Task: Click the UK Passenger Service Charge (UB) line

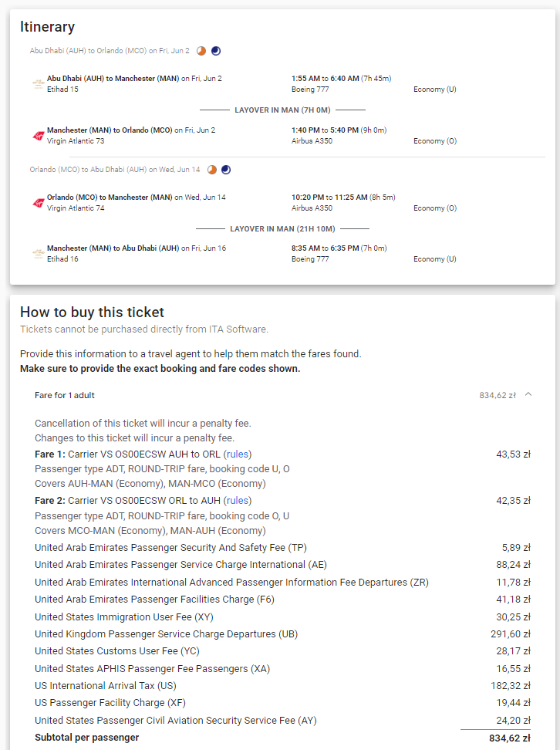Action: 282,633
